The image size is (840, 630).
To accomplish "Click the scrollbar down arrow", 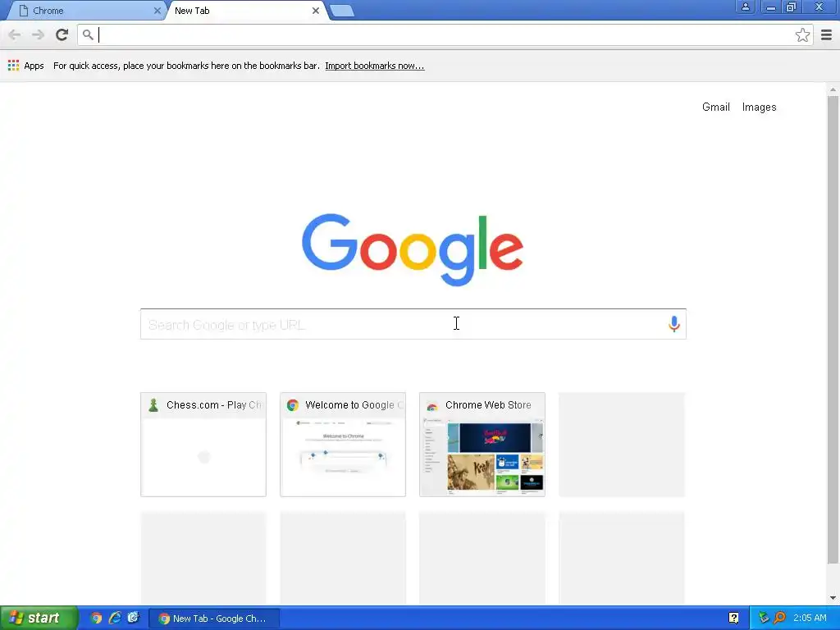I will [x=833, y=598].
